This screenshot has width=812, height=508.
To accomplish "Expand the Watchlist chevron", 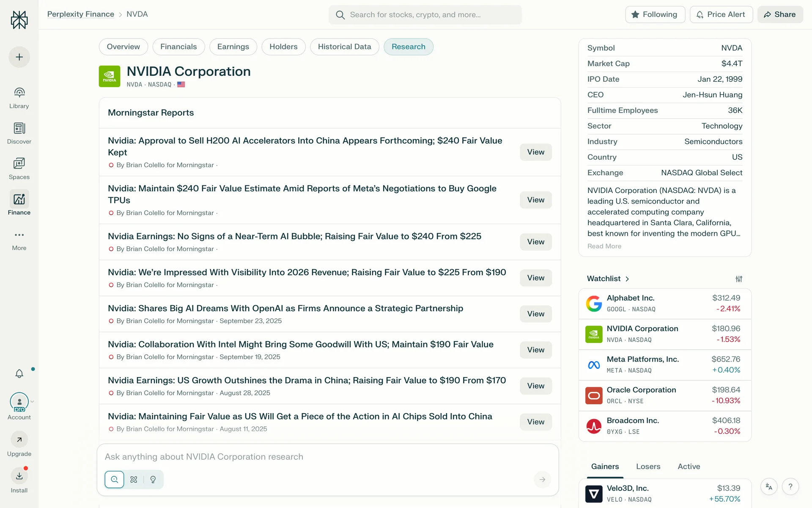I will click(x=627, y=279).
